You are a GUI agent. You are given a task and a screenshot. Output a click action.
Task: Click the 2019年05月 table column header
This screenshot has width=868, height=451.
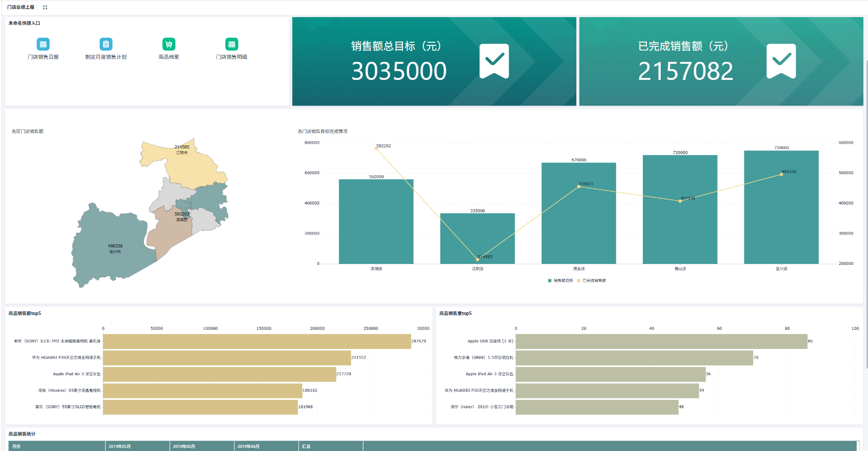point(138,446)
